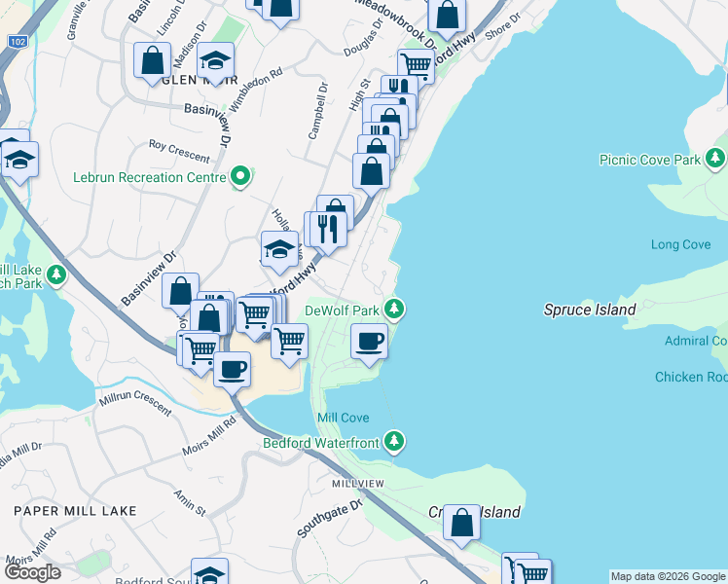Click the cafe cup marker in DeWolf Park
The image size is (728, 584).
[x=369, y=346]
